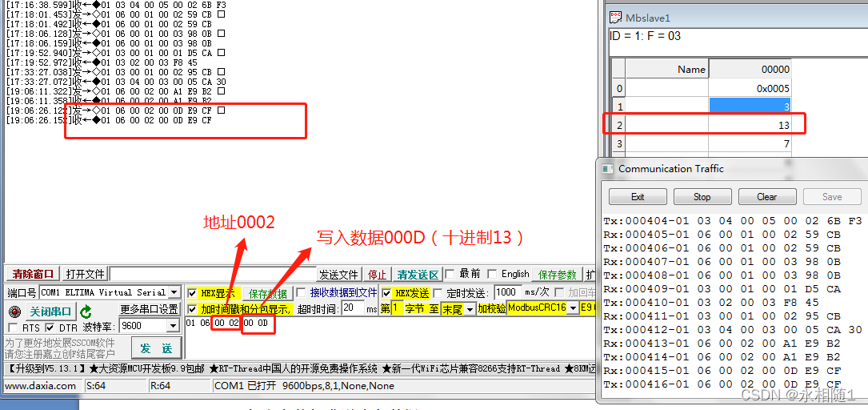Screen dimensions: 868x410
Task: Click the red serial port indicator icon
Action: pos(15,312)
